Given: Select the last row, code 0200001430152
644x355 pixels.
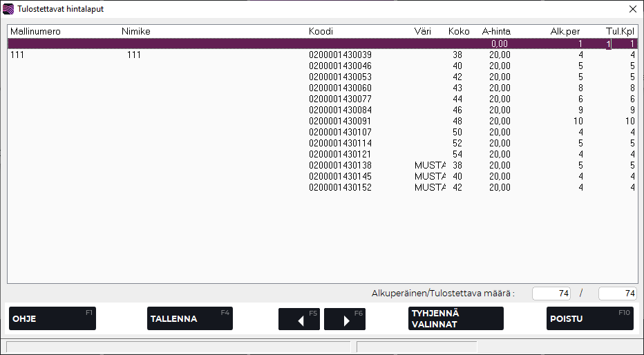Looking at the screenshot, I should pos(340,188).
